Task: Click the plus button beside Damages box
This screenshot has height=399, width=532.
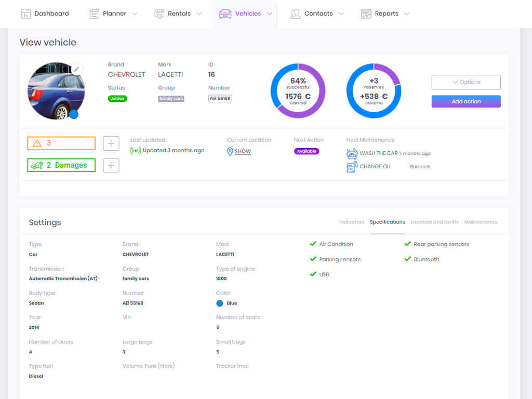Action: (x=111, y=165)
